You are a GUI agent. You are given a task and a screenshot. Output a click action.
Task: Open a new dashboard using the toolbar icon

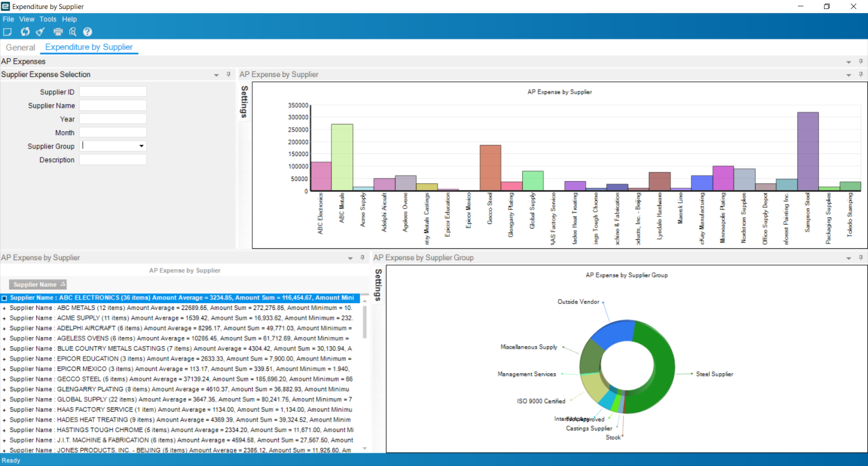click(7, 32)
